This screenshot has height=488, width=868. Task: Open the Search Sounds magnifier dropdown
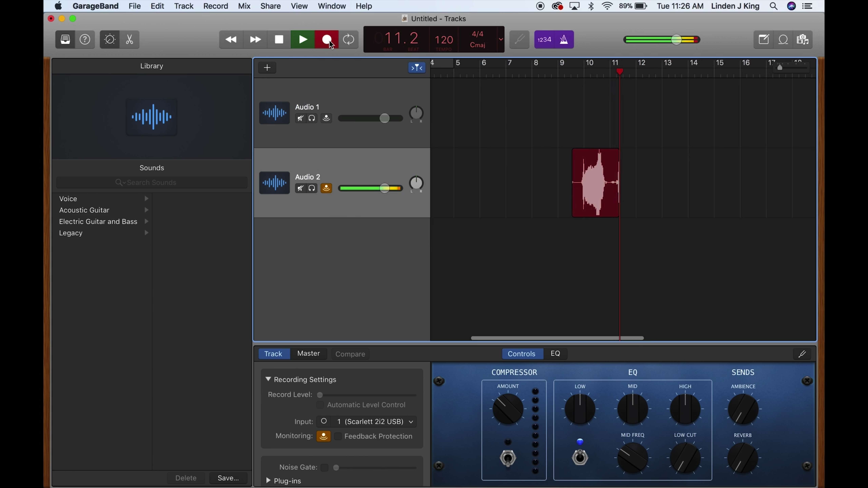(121, 182)
